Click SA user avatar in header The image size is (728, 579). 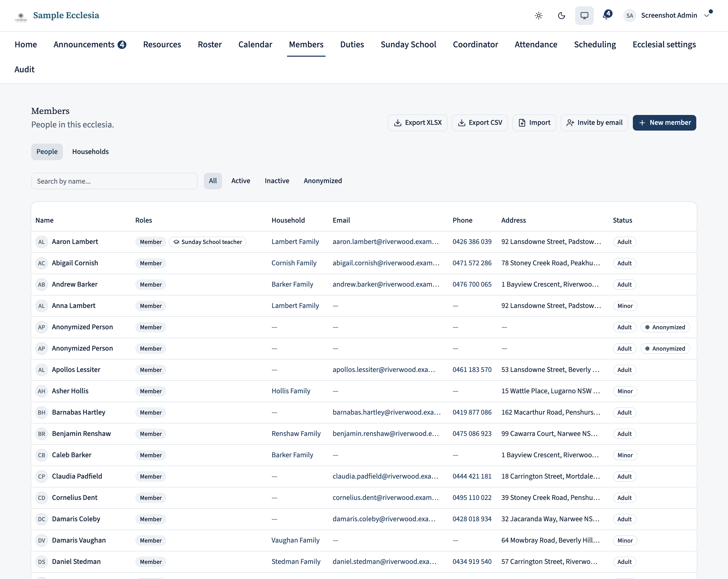coord(629,16)
